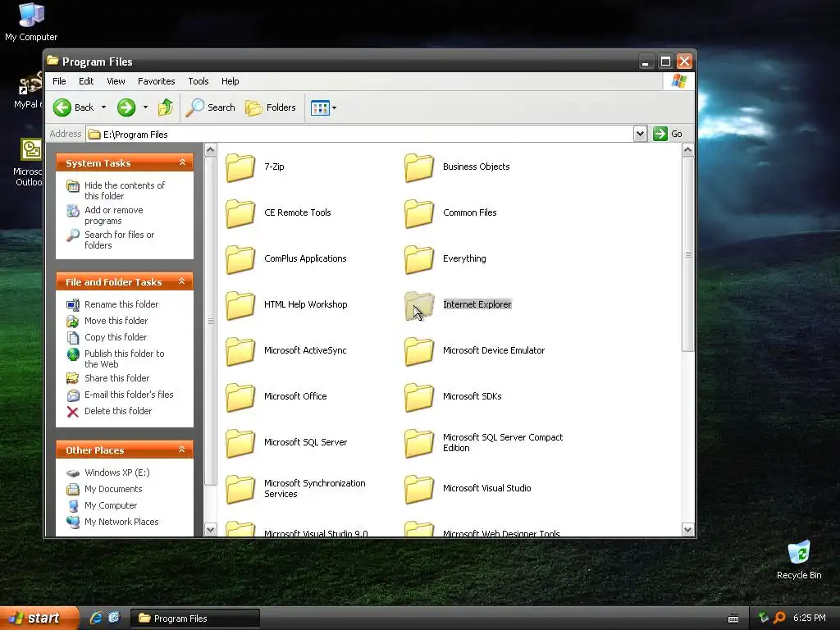Image resolution: width=840 pixels, height=630 pixels.
Task: Go up one folder level
Action: [166, 107]
